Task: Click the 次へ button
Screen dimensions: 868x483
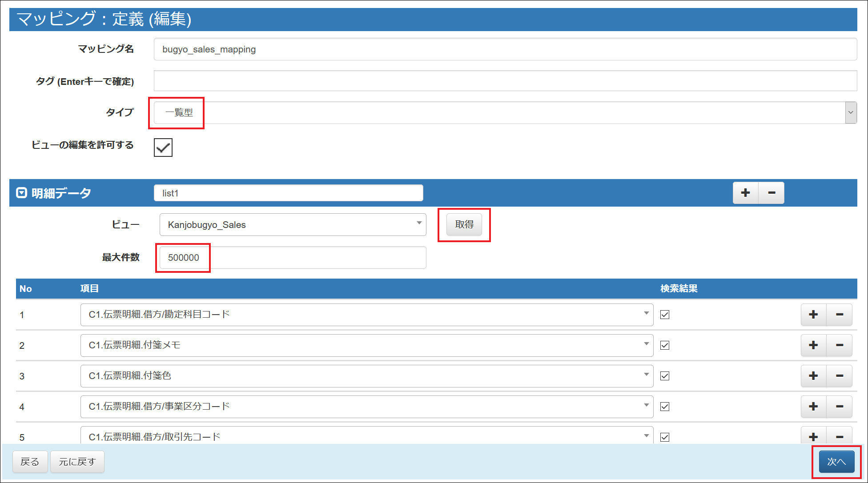Action: (836, 462)
